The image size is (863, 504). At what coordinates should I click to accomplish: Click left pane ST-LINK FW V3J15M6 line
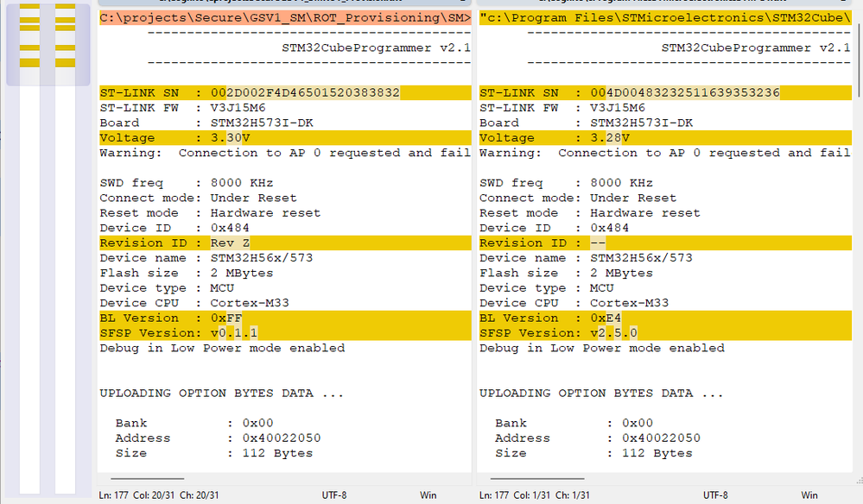click(183, 108)
